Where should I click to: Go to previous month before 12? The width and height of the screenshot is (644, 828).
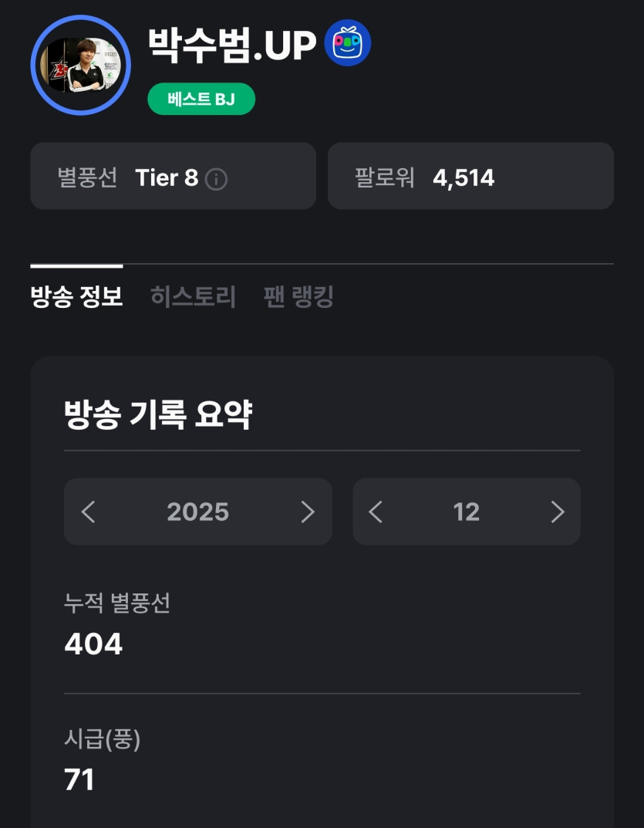point(376,512)
